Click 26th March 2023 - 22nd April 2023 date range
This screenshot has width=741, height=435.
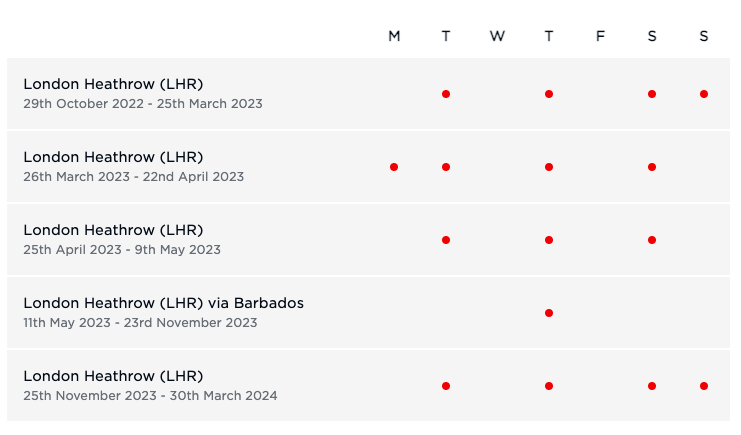coord(134,177)
